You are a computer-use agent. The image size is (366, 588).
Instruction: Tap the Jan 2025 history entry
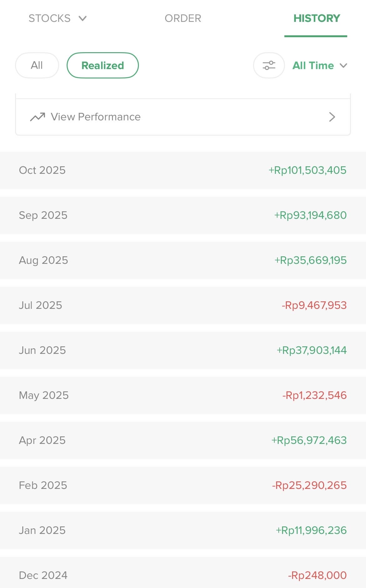(183, 530)
